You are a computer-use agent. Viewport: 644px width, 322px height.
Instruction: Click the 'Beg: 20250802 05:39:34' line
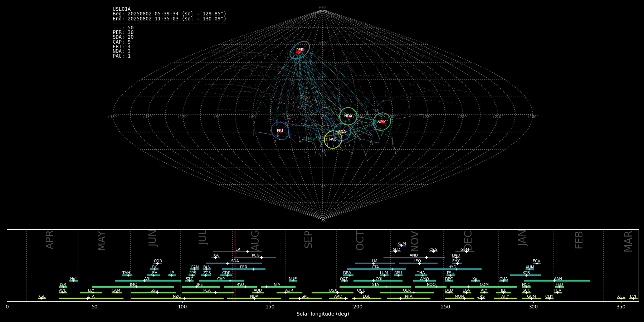pos(170,14)
